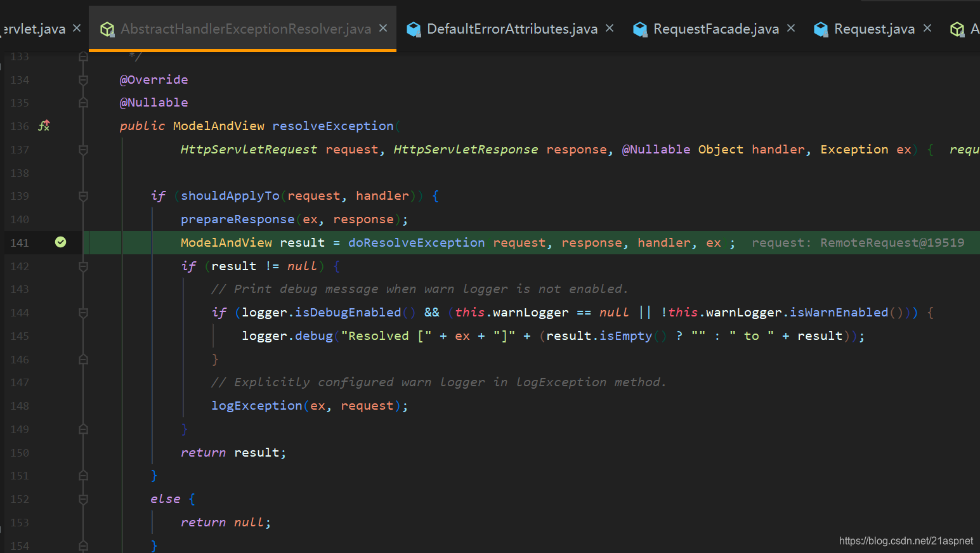This screenshot has width=980, height=553.
Task: Click the "return result;" statement
Action: click(233, 453)
